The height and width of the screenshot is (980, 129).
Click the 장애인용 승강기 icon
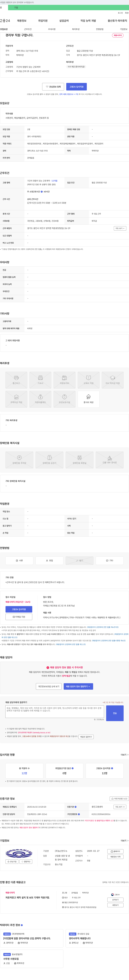click(x=49, y=460)
